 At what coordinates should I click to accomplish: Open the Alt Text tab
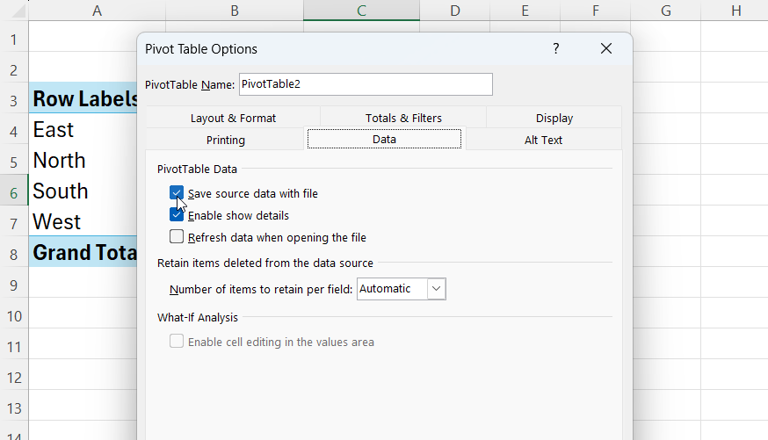pos(543,140)
